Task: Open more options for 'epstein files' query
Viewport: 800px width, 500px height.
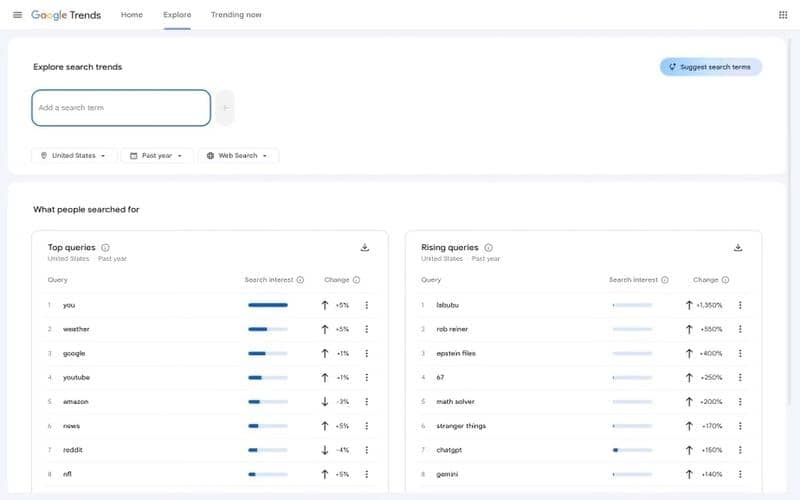Action: 740,353
